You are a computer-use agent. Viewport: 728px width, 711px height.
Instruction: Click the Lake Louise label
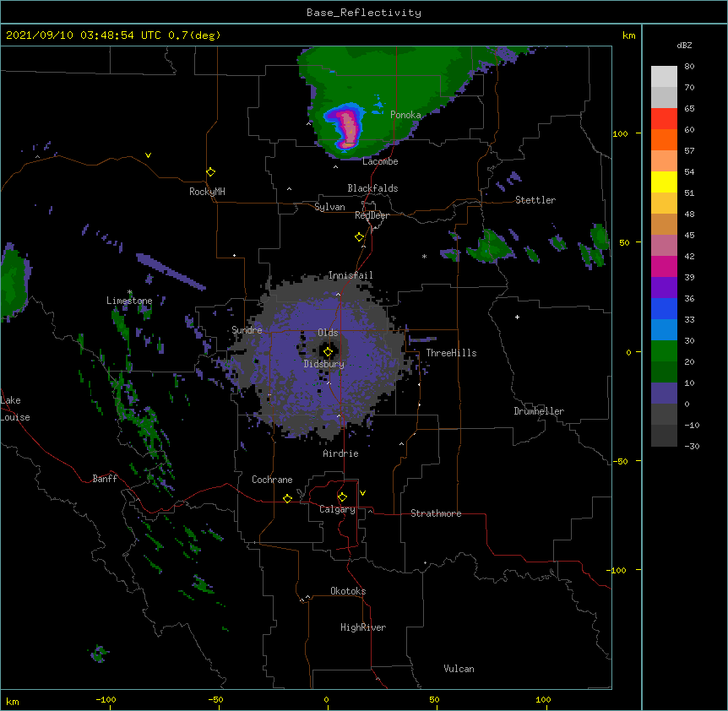click(x=15, y=409)
